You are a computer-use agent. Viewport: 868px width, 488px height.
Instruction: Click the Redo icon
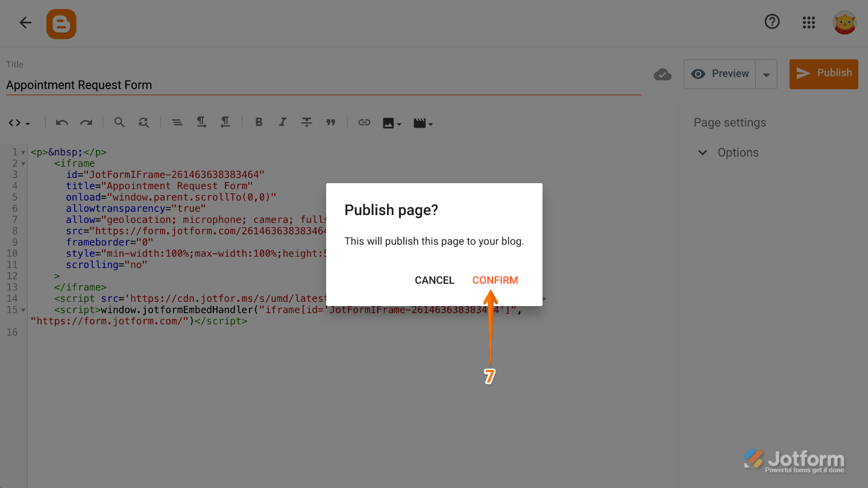pos(86,123)
